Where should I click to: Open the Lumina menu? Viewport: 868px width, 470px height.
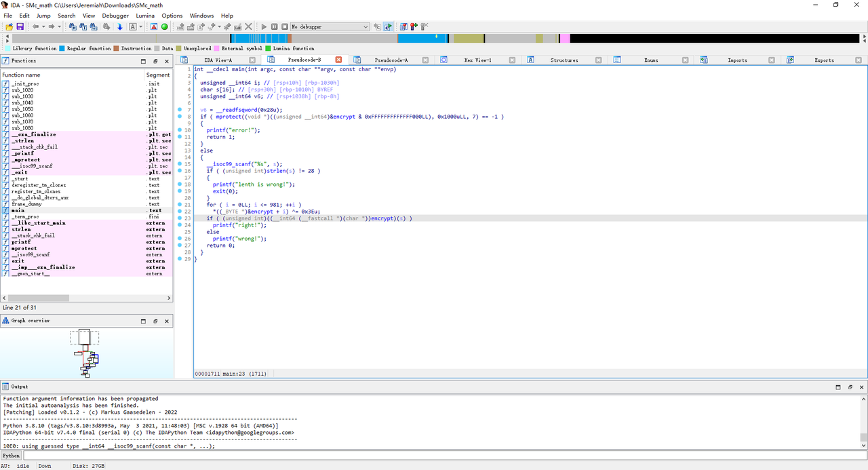tap(145, 16)
